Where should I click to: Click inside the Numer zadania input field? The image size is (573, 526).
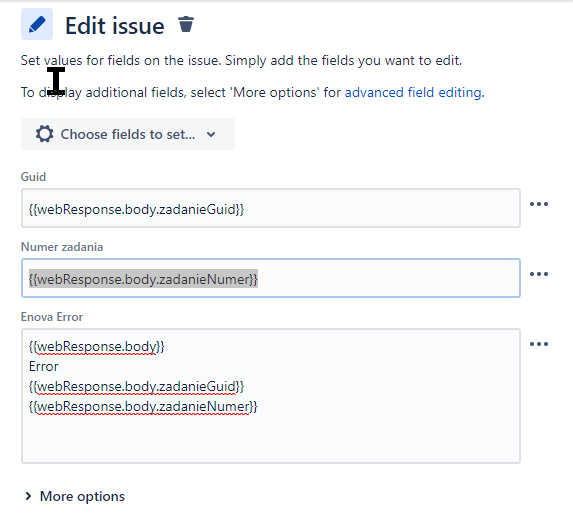271,278
